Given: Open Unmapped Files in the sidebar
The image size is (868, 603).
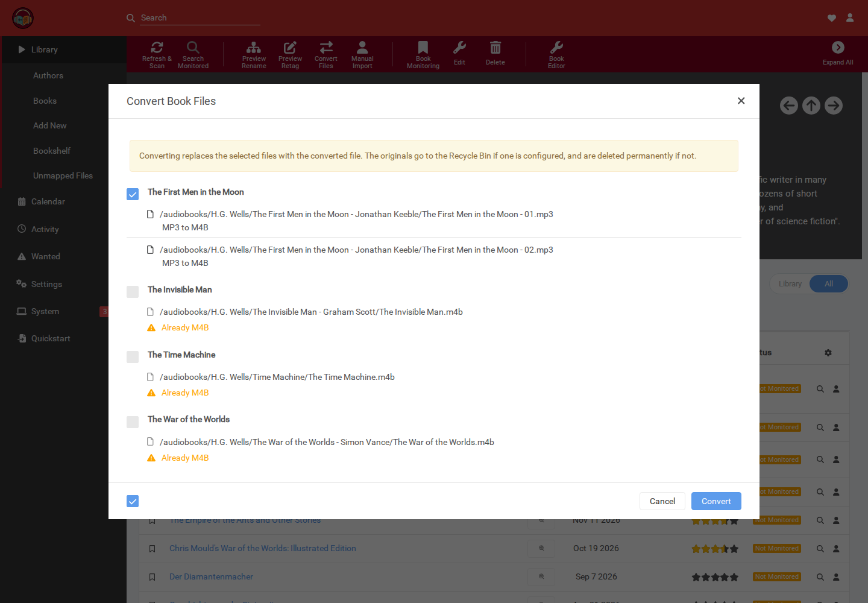Looking at the screenshot, I should pos(63,175).
